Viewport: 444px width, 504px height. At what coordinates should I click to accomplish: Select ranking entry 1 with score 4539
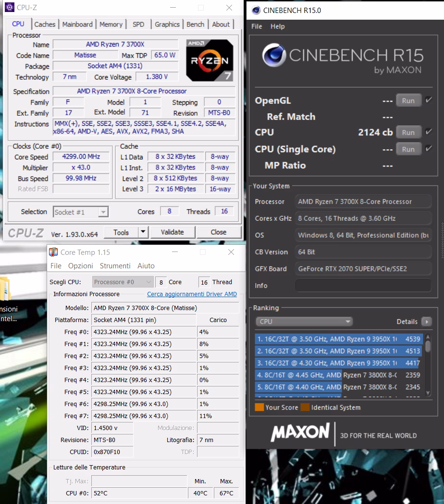338,339
